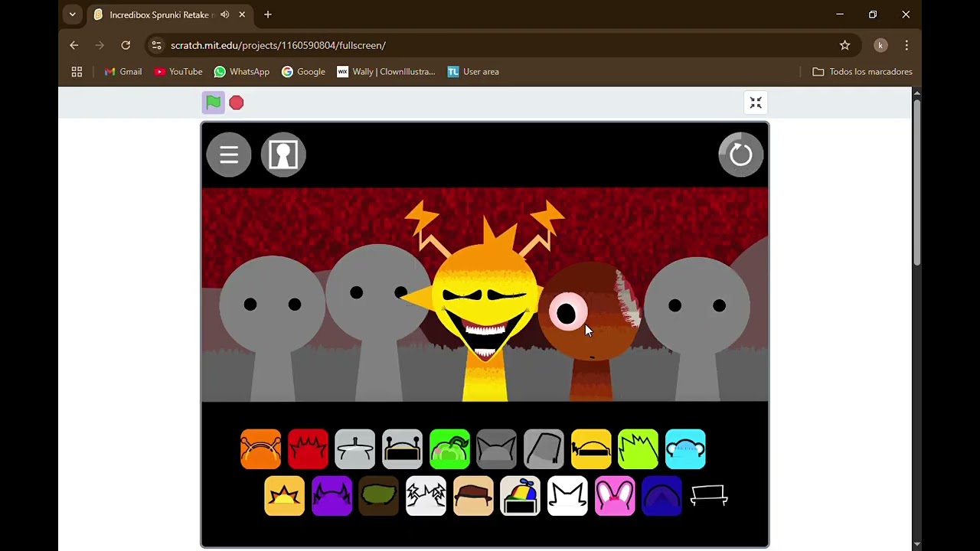980x551 pixels.
Task: Start the project with the green flag
Action: [214, 103]
